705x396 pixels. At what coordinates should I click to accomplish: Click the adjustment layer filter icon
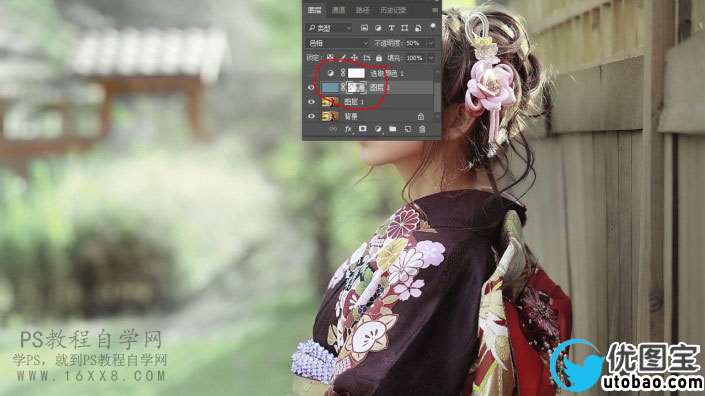[x=378, y=28]
